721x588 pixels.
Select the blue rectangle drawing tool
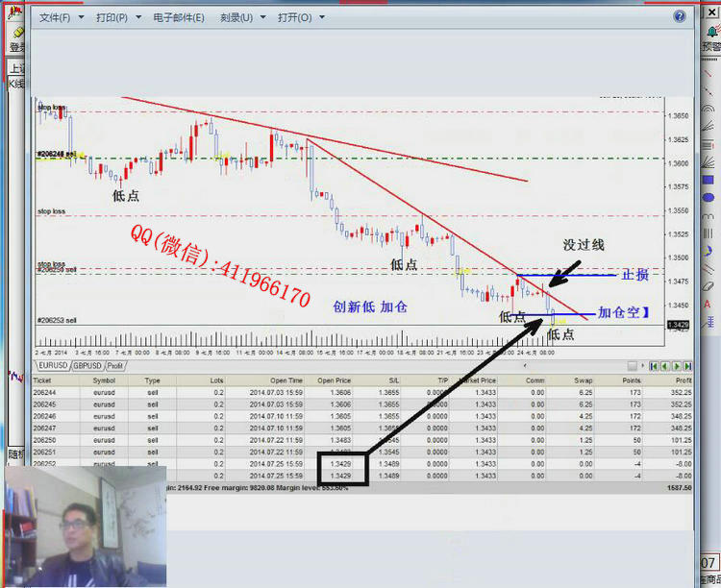(709, 180)
